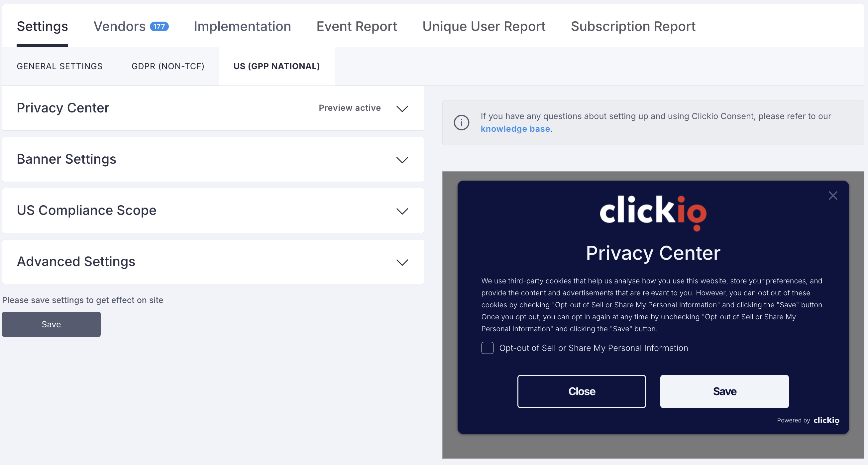The height and width of the screenshot is (465, 868).
Task: Click the Privacy Center section title
Action: (63, 108)
